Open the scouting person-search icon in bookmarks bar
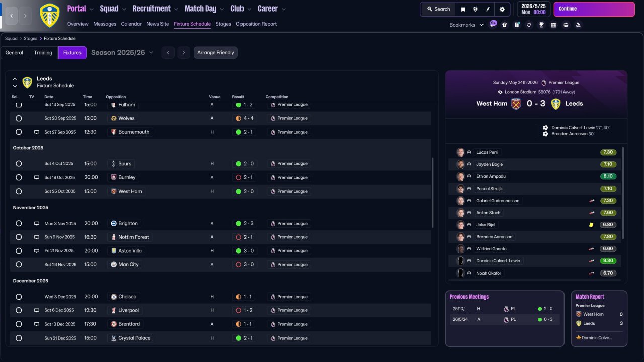Screen dimensions: 644x362 pyautogui.click(x=578, y=25)
